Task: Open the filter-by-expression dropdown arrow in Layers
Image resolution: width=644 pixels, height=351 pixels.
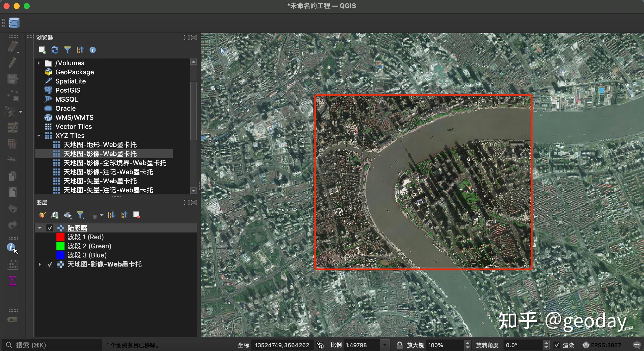Action: click(102, 215)
